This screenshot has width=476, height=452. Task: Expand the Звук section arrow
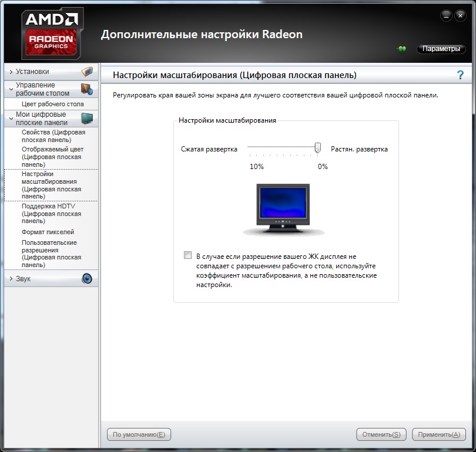point(11,279)
